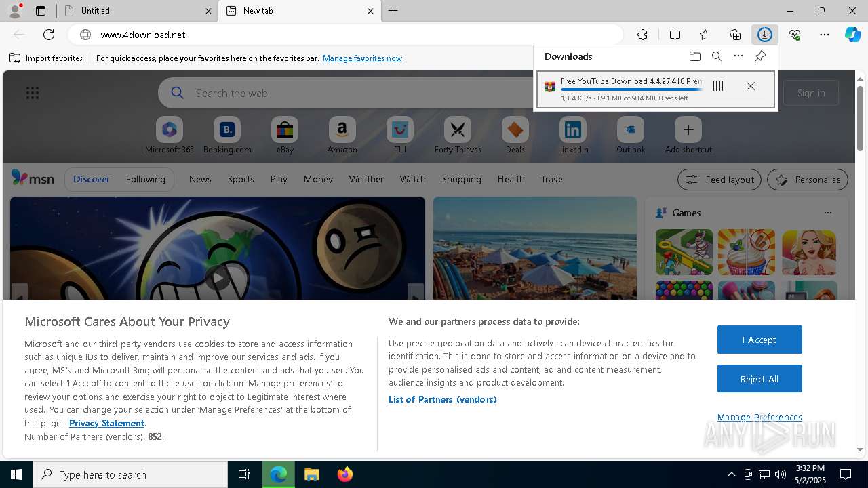Open the Play category
Screen dimensions: 868x488
coord(279,179)
